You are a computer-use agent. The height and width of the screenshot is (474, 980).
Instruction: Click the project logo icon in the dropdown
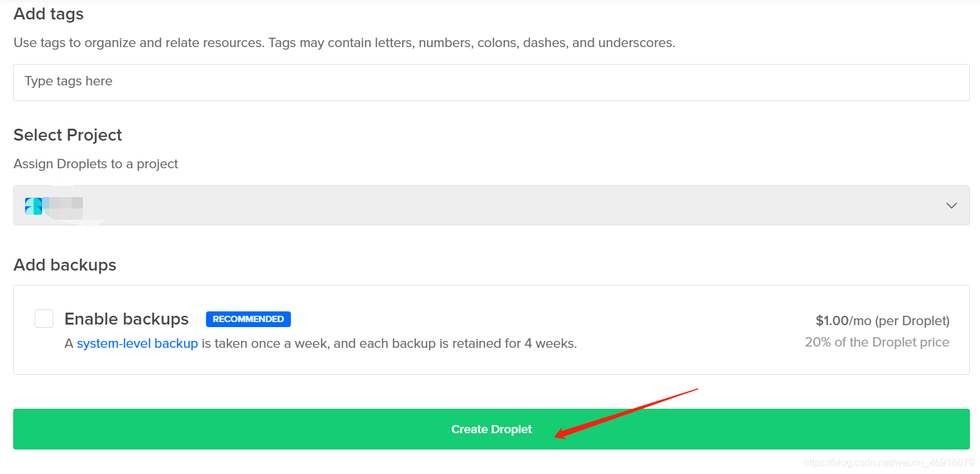point(33,205)
